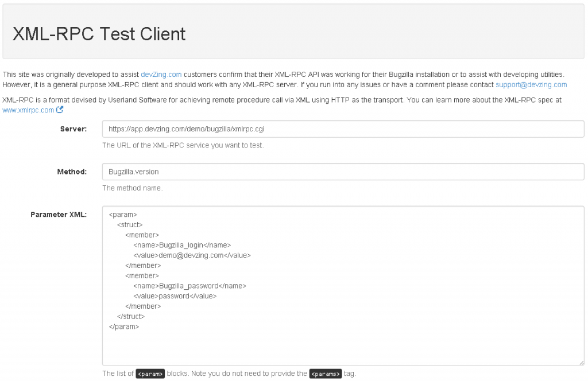Screen dimensions: 588x381
Task: Click the <params> code badge in help text
Action: click(x=325, y=374)
